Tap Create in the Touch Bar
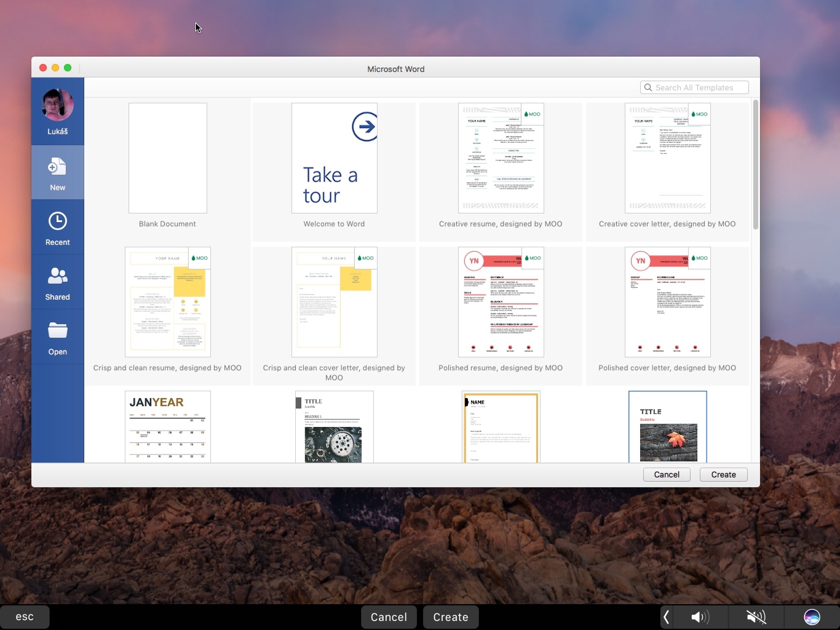 pos(451,617)
